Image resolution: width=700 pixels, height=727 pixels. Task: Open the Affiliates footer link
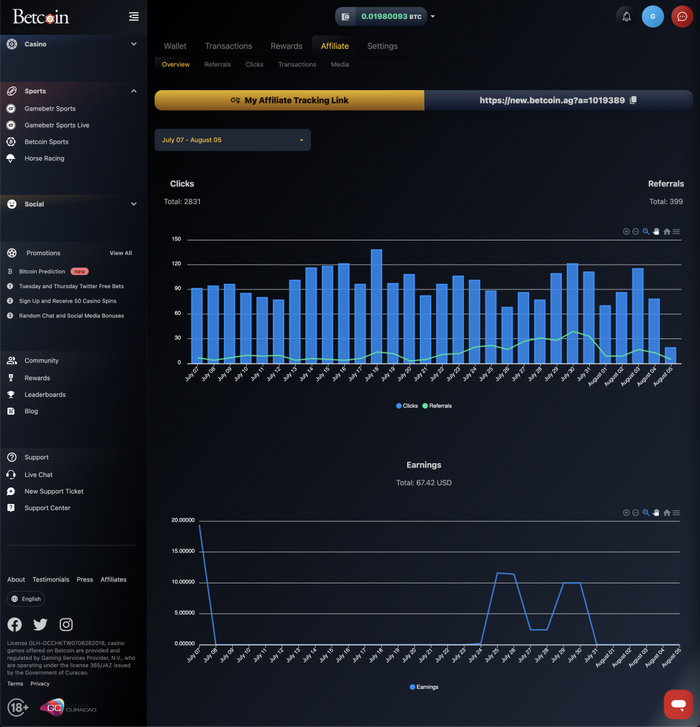pyautogui.click(x=114, y=580)
